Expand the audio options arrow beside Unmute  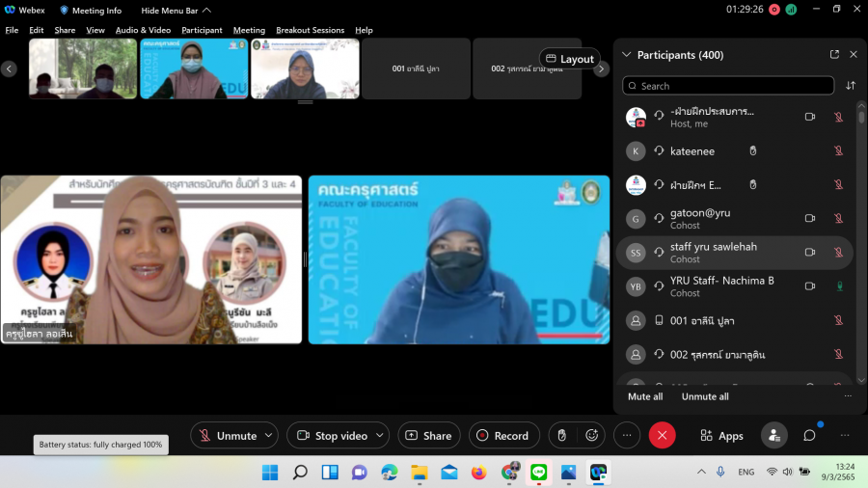tap(268, 436)
